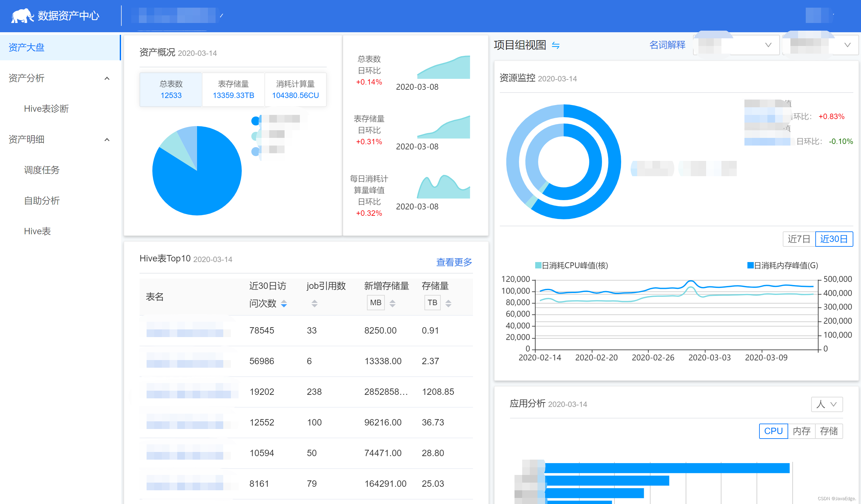Viewport: 861px width, 504px height.
Task: Open Hive表诊断 menu item
Action: tap(46, 109)
